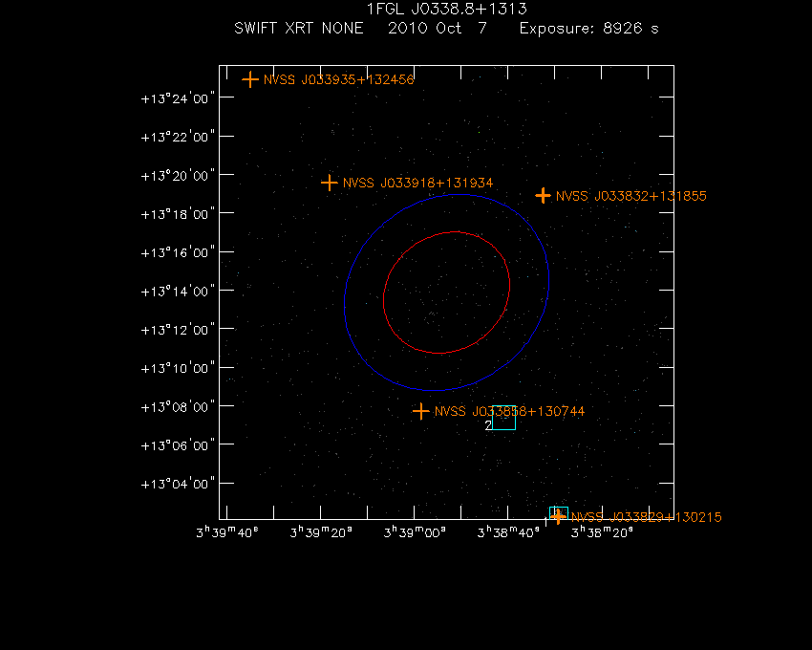Click the declination label +13°08'00"
Screen dimensions: 812x650
[178, 407]
